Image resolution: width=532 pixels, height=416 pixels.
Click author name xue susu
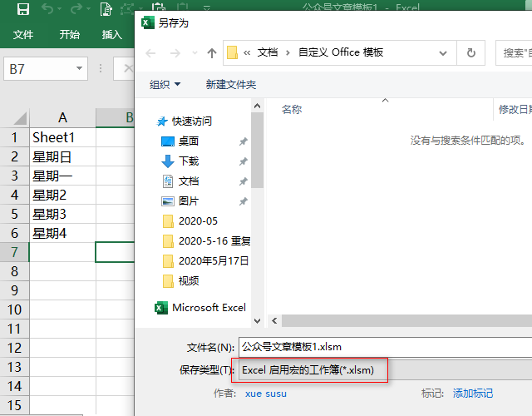pos(266,394)
